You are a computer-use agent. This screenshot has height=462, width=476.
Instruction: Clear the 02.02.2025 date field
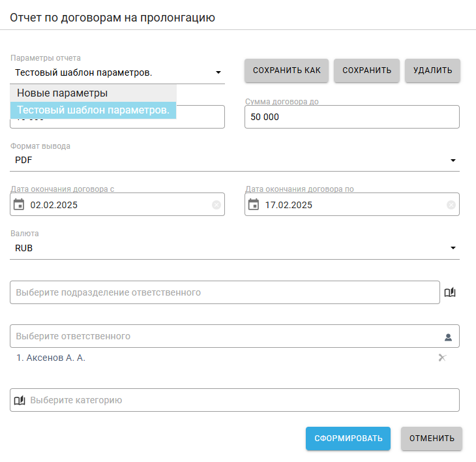(x=216, y=205)
